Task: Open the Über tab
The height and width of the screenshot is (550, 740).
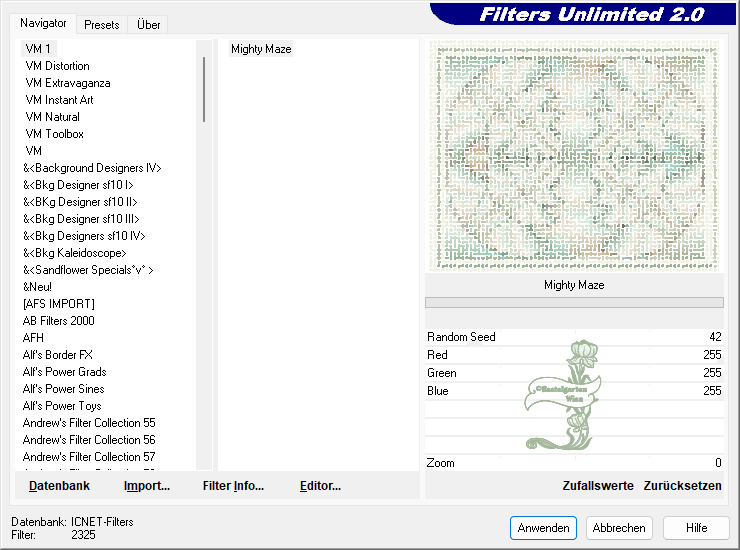Action: (148, 25)
